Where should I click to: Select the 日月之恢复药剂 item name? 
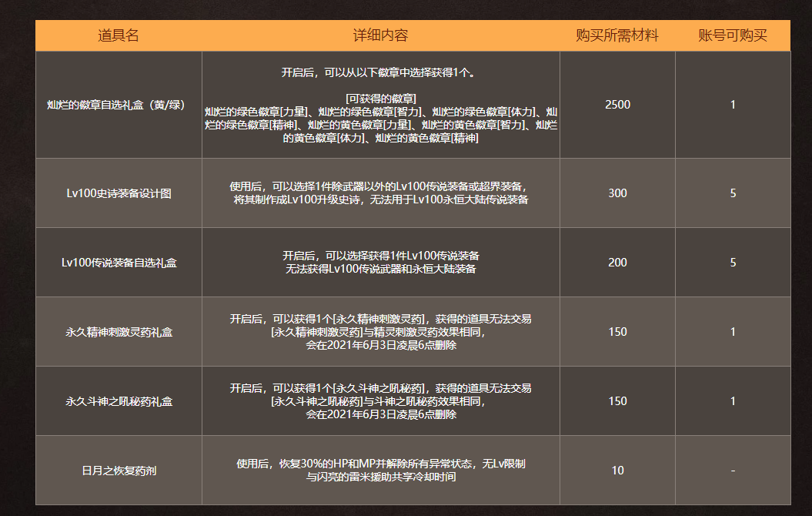coord(119,471)
